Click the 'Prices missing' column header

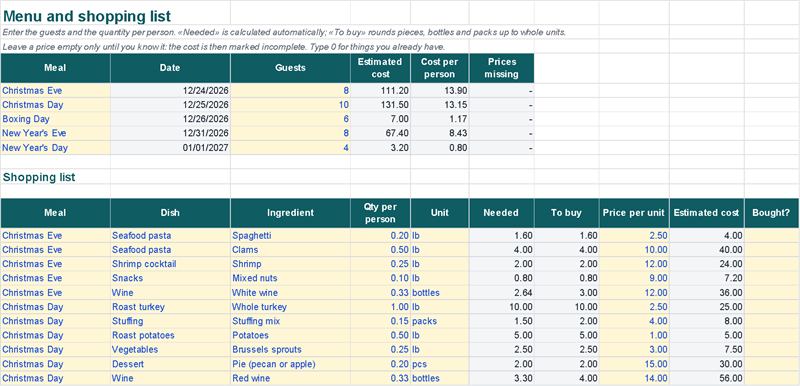click(x=502, y=68)
